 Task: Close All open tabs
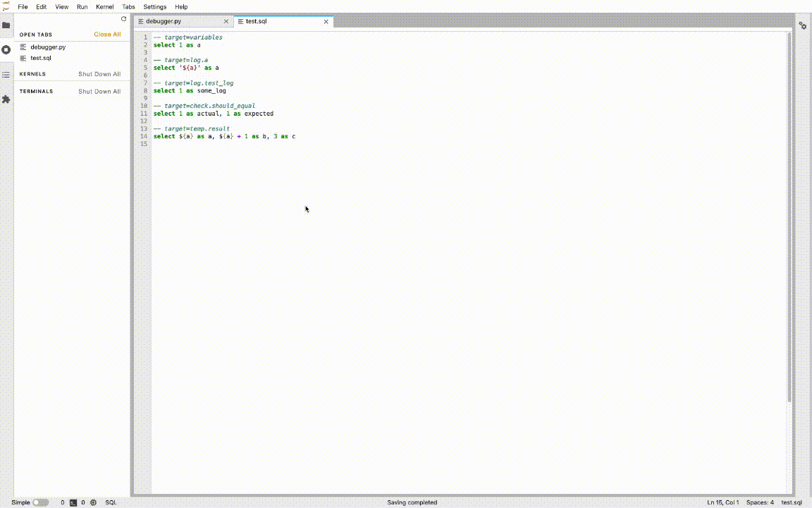coord(107,34)
